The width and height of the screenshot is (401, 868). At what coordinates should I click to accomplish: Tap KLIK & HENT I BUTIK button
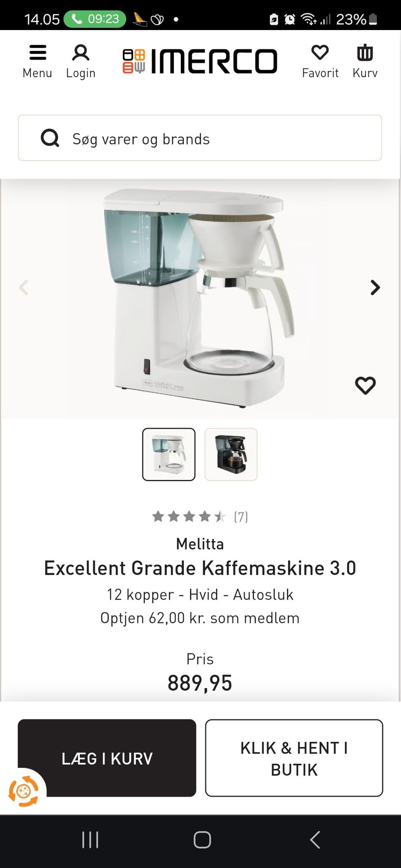pos(294,758)
